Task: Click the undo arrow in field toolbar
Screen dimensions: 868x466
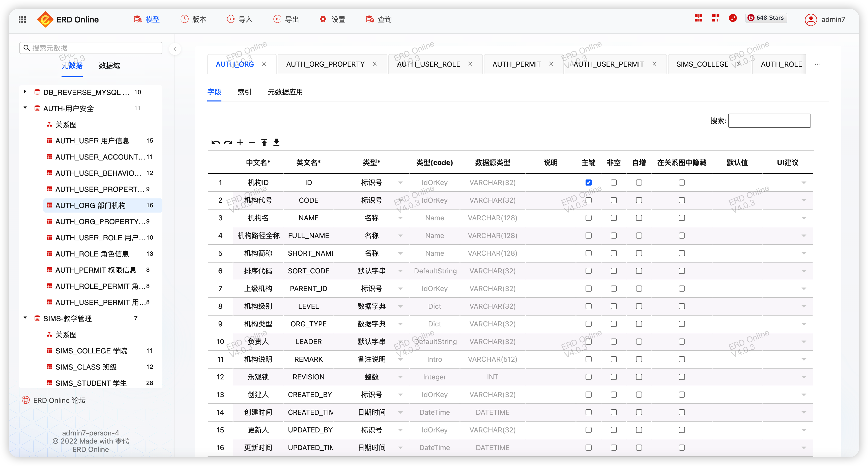Action: tap(216, 142)
